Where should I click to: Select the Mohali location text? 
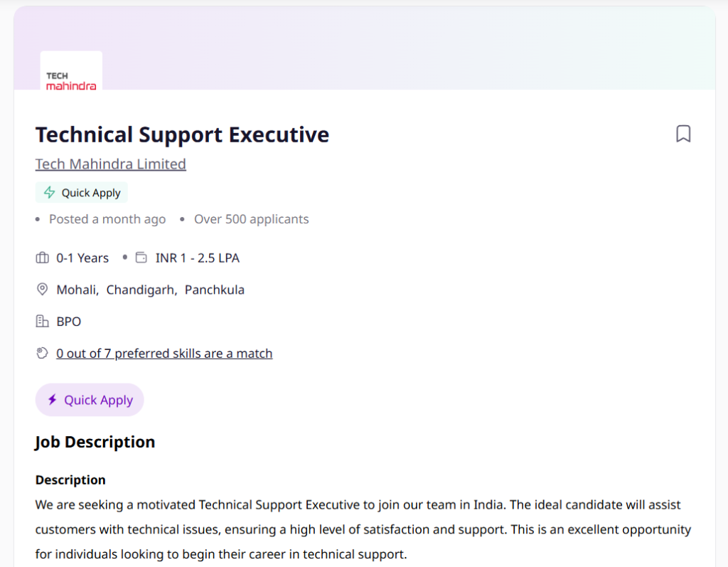[77, 290]
